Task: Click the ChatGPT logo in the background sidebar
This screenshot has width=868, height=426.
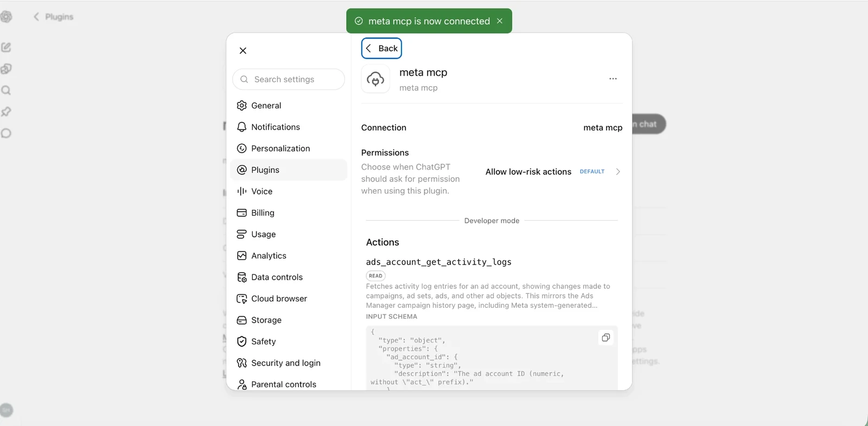Action: [6, 17]
